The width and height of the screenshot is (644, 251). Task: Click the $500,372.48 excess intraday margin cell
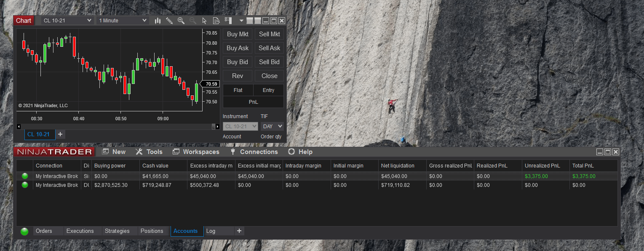[211, 185]
